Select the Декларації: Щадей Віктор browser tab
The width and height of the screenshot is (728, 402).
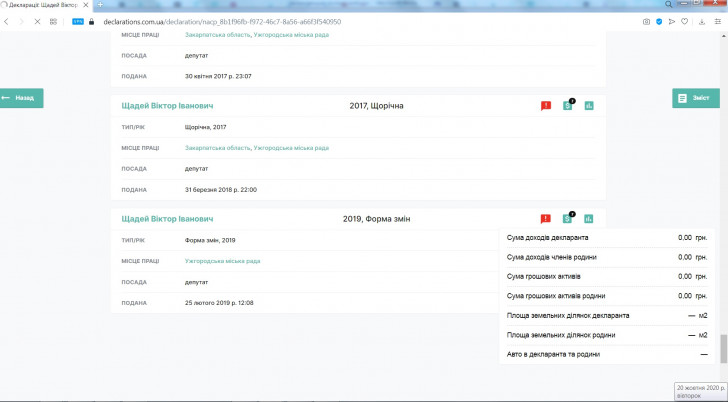pyautogui.click(x=45, y=6)
